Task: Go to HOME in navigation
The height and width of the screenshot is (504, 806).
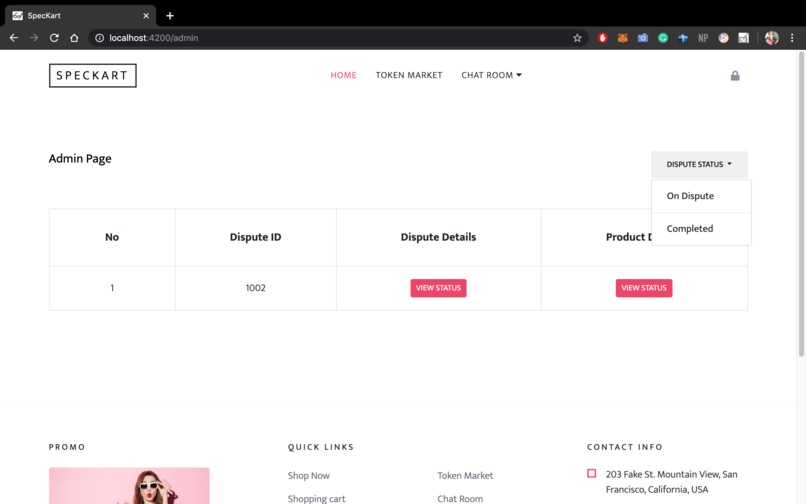Action: point(343,75)
